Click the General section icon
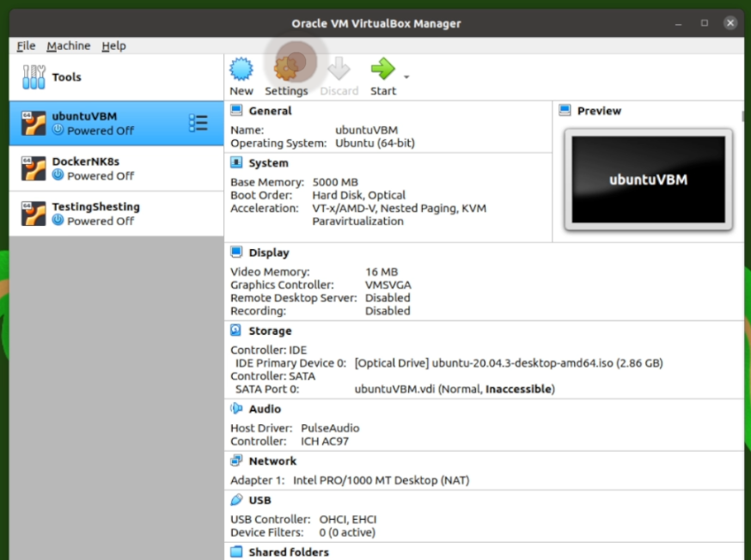 [x=235, y=109]
